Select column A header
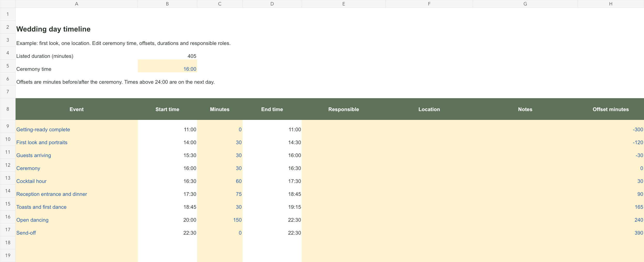This screenshot has width=644, height=262. pos(77,4)
